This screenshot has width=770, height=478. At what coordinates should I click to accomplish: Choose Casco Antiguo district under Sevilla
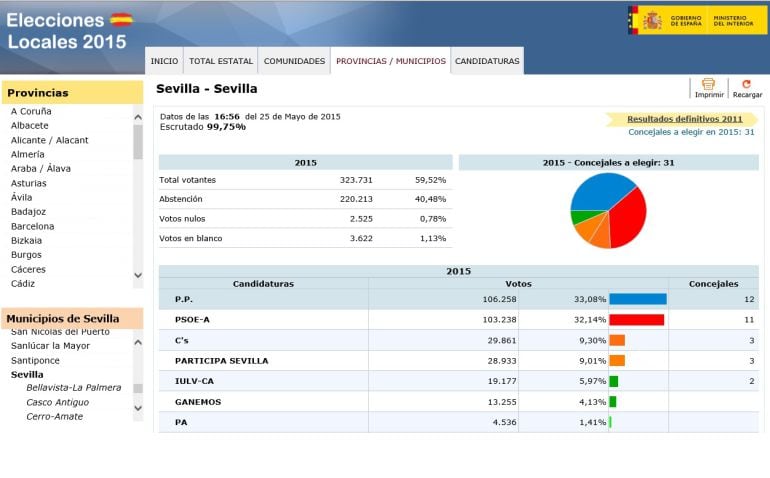[x=59, y=402]
